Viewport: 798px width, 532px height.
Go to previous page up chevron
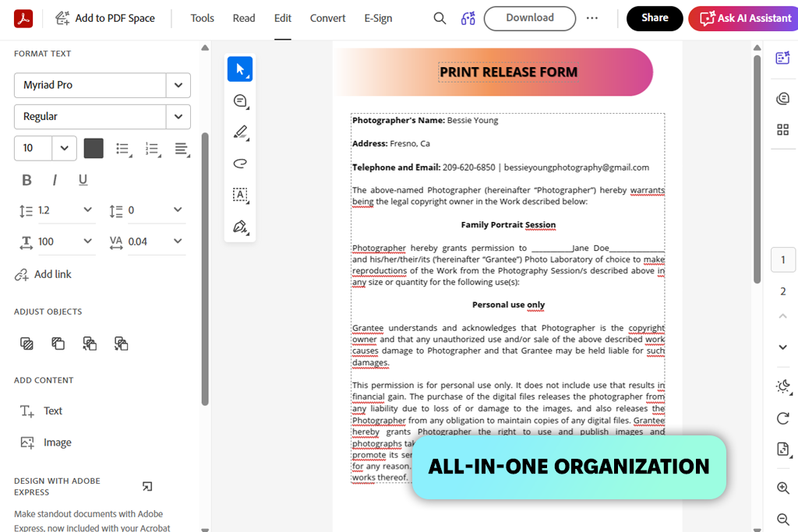pyautogui.click(x=782, y=316)
